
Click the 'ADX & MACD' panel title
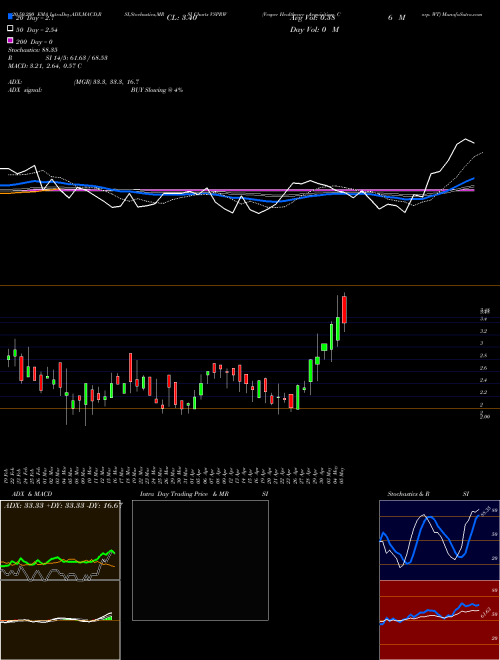coord(32,494)
